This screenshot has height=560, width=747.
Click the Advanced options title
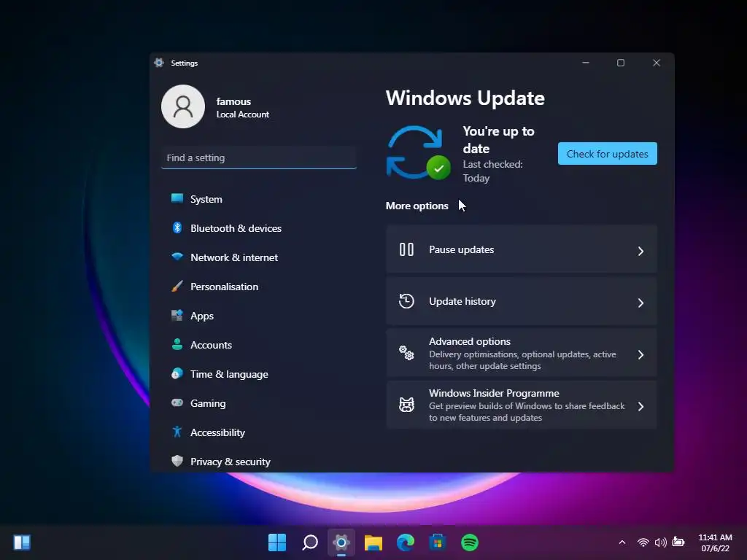tap(469, 341)
